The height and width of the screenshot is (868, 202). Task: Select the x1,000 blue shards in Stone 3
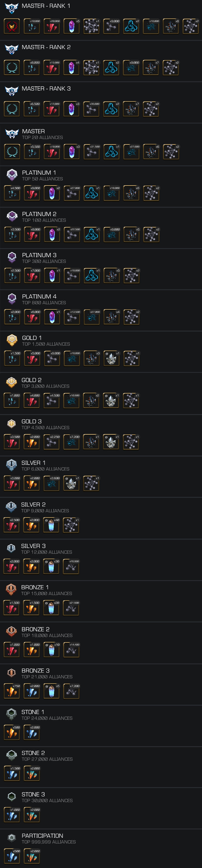pyautogui.click(x=12, y=815)
